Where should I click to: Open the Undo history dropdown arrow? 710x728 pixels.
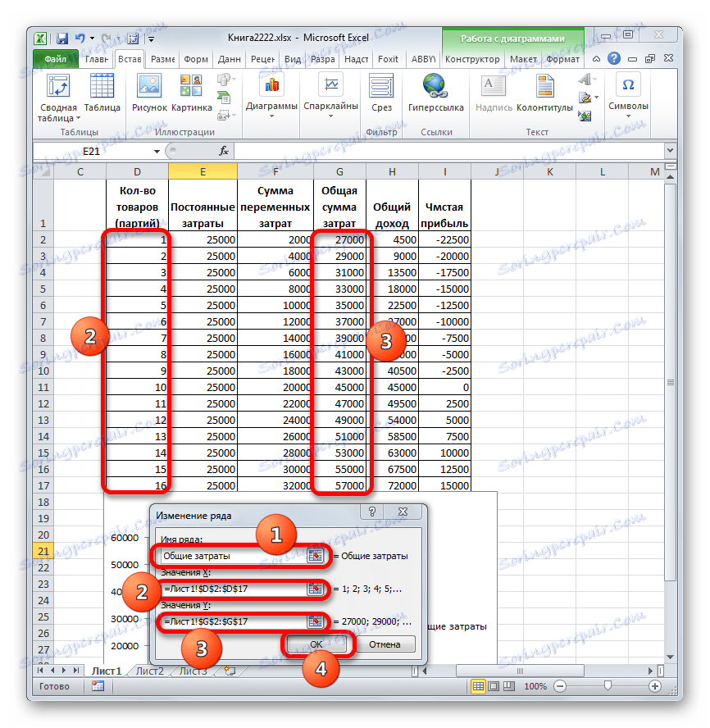[x=92, y=39]
